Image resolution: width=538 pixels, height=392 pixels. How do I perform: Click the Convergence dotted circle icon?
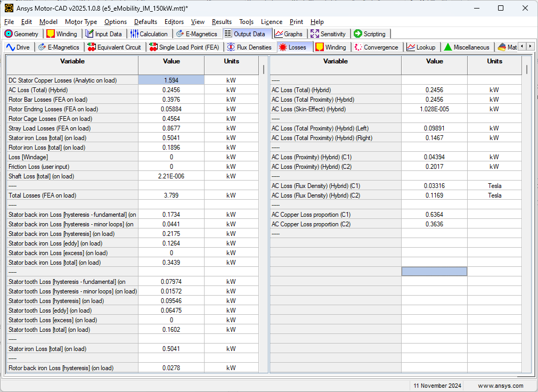pyautogui.click(x=358, y=47)
